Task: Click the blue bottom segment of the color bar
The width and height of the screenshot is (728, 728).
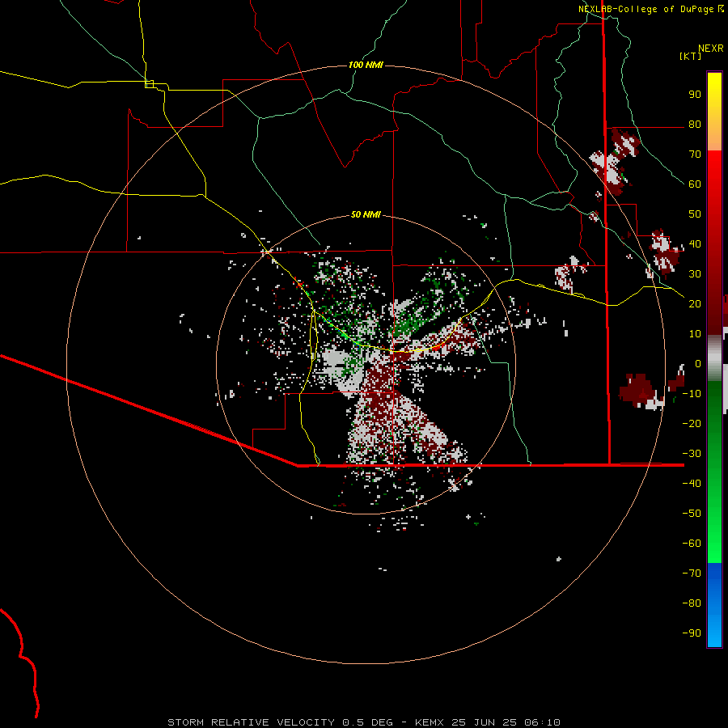Action: tap(714, 604)
